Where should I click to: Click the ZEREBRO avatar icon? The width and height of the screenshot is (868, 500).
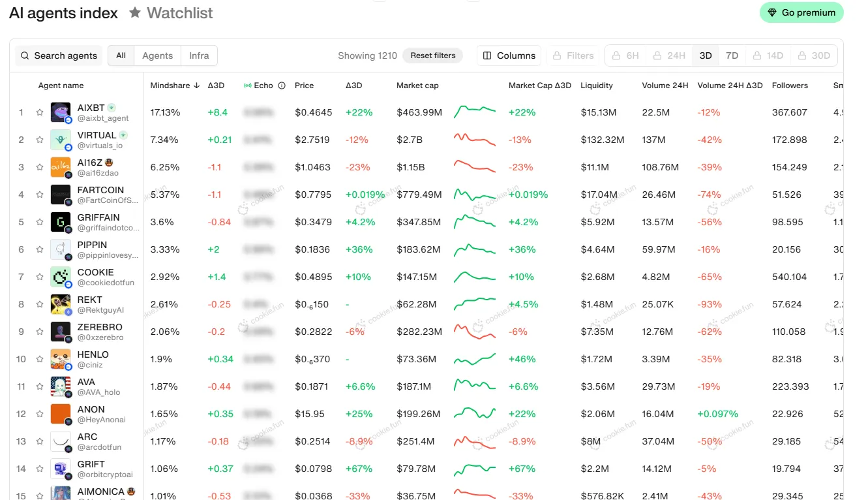coord(60,332)
